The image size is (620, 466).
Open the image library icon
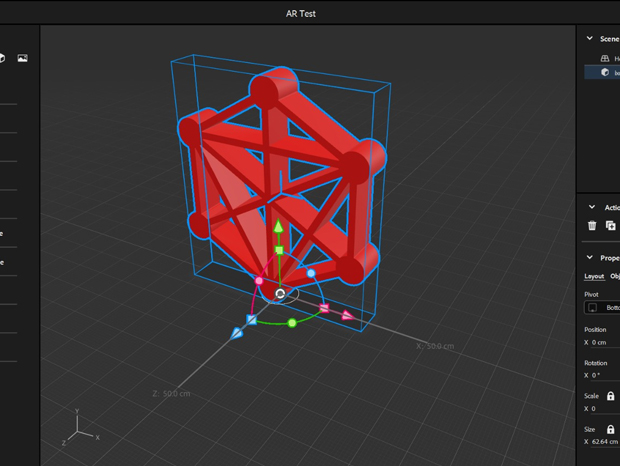(22, 58)
